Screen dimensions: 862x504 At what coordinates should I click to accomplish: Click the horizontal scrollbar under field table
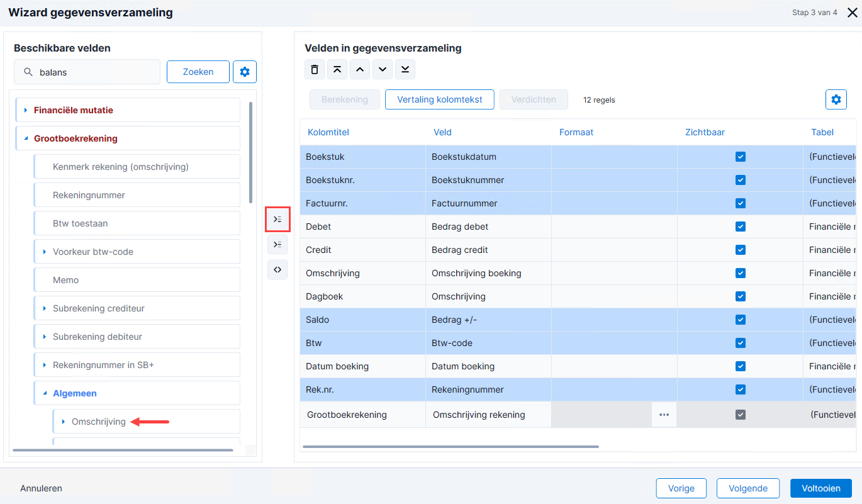pyautogui.click(x=451, y=447)
